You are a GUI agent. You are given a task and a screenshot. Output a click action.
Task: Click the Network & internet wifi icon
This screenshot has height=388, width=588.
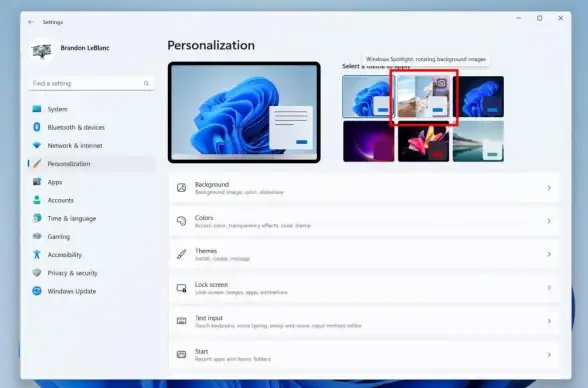(37, 145)
